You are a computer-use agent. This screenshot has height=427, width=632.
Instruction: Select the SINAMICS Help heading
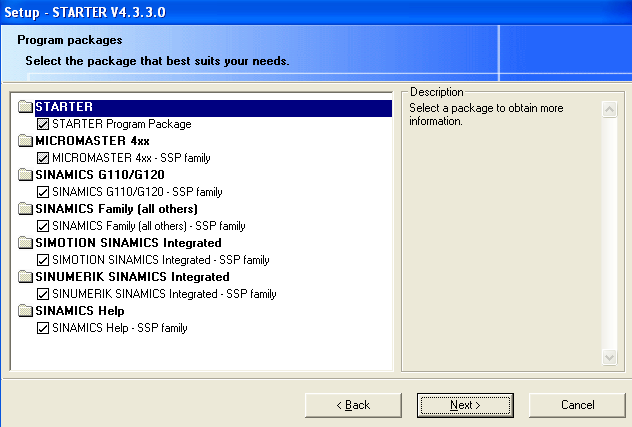tap(80, 311)
